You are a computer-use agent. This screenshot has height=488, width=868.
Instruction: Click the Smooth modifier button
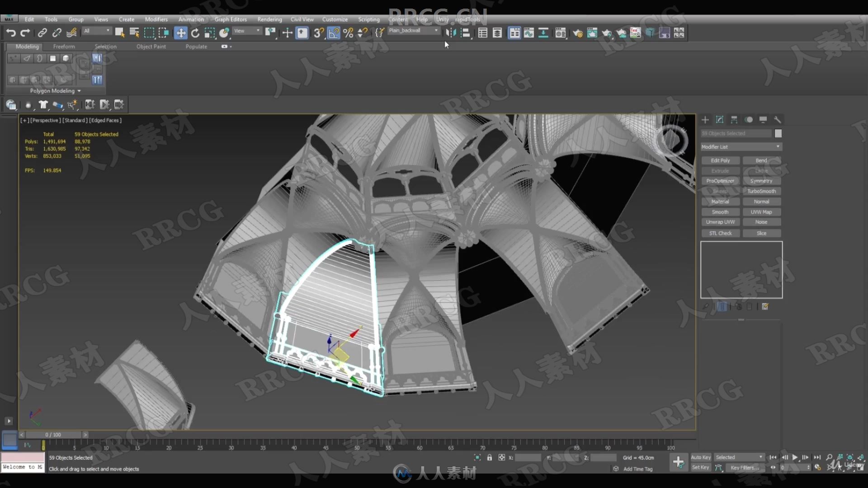(x=720, y=211)
